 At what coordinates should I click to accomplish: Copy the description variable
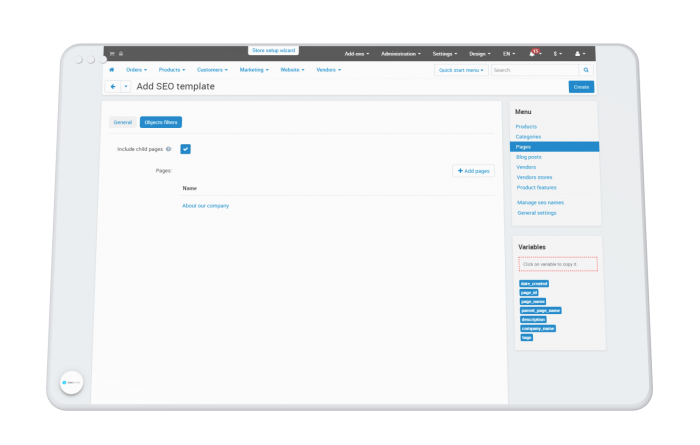coord(533,320)
